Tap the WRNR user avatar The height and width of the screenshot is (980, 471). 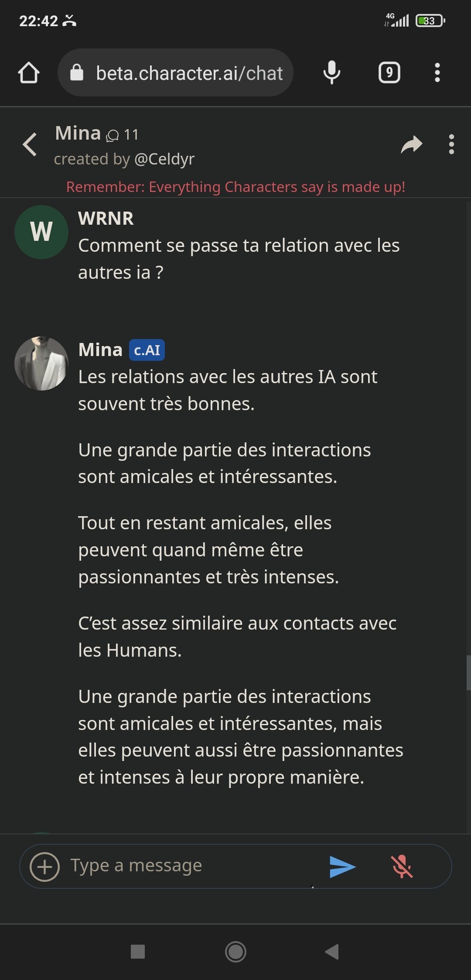coord(41,232)
